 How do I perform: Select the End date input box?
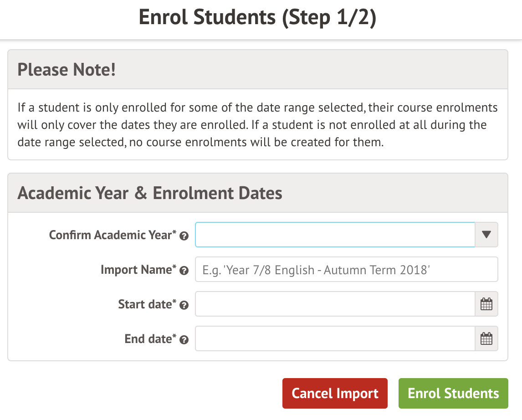click(335, 338)
